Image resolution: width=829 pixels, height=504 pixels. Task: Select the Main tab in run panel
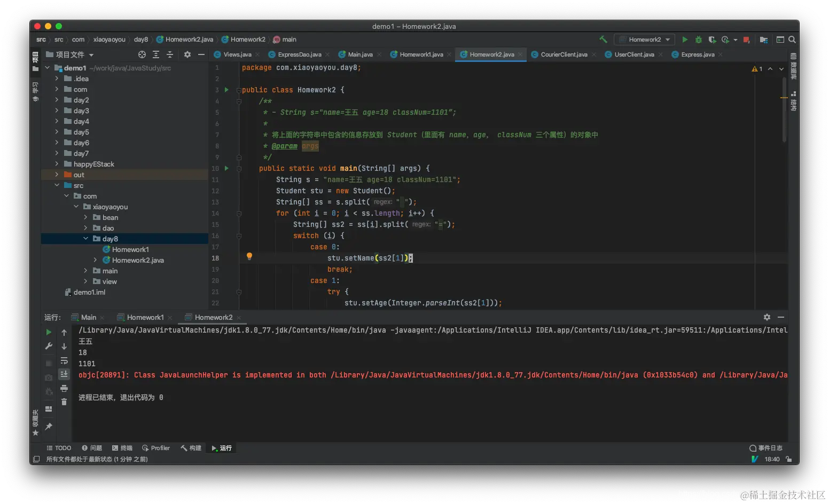pos(88,317)
